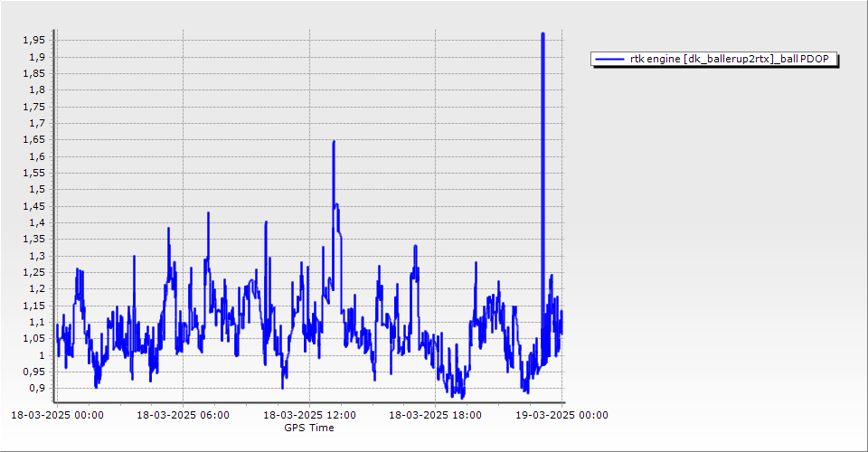Click the 18-03-2025 06:00 axis label
Image resolution: width=868 pixels, height=452 pixels.
click(x=184, y=415)
